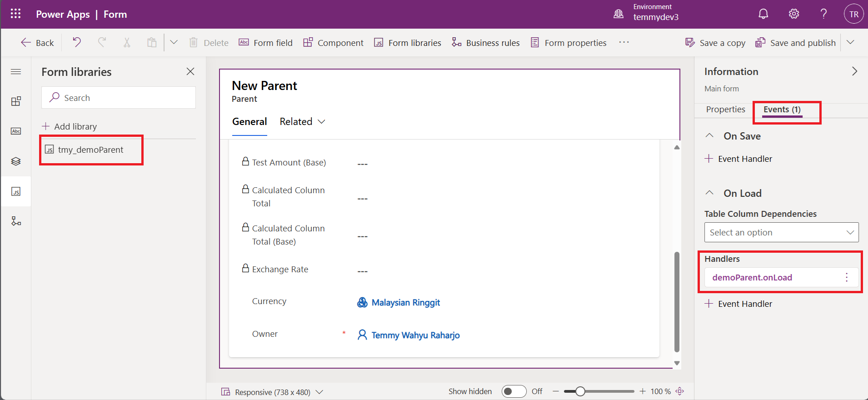
Task: Click the Environment globe icon
Action: point(619,14)
